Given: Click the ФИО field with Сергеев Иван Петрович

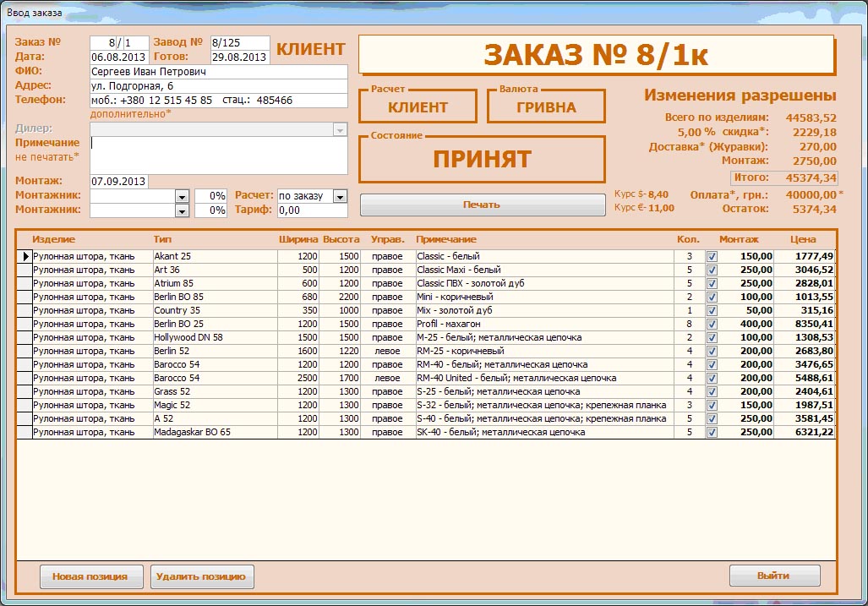Looking at the screenshot, I should [x=218, y=72].
